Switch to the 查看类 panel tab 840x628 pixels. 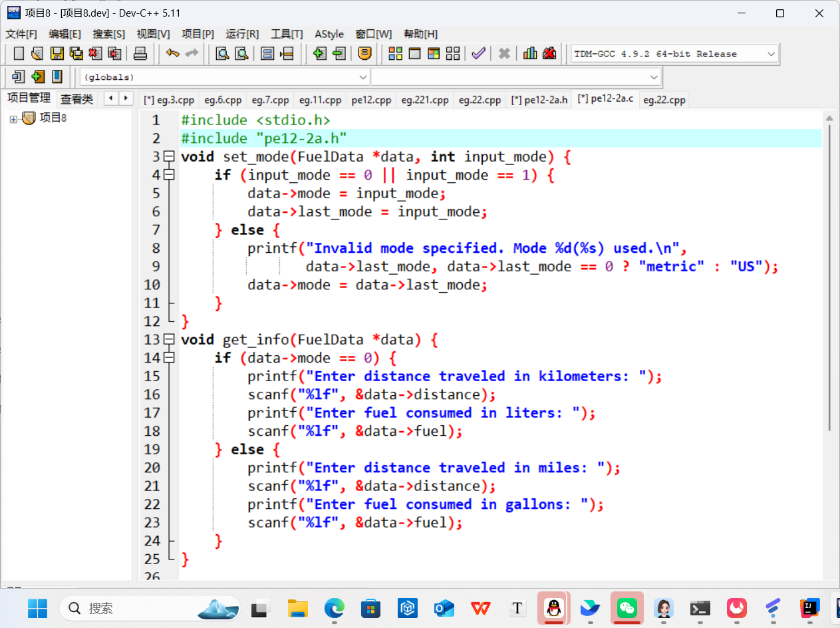pyautogui.click(x=76, y=99)
